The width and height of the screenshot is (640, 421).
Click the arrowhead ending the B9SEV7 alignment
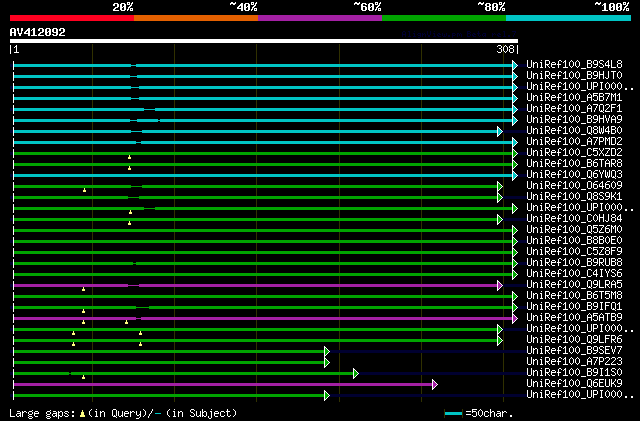[x=327, y=352]
